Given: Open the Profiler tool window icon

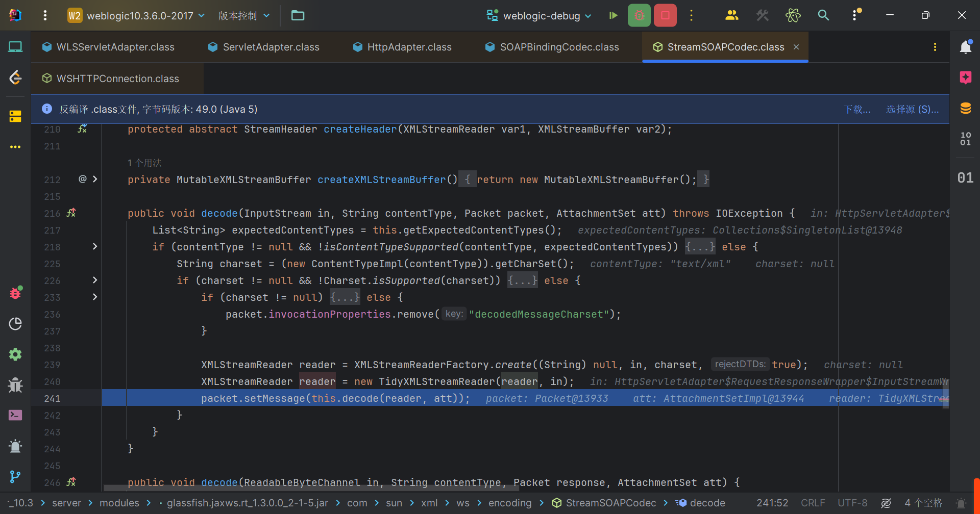Looking at the screenshot, I should (15, 324).
